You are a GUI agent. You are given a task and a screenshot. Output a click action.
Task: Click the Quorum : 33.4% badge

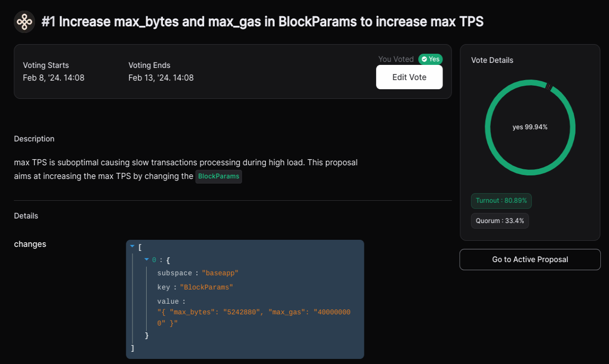coord(500,221)
